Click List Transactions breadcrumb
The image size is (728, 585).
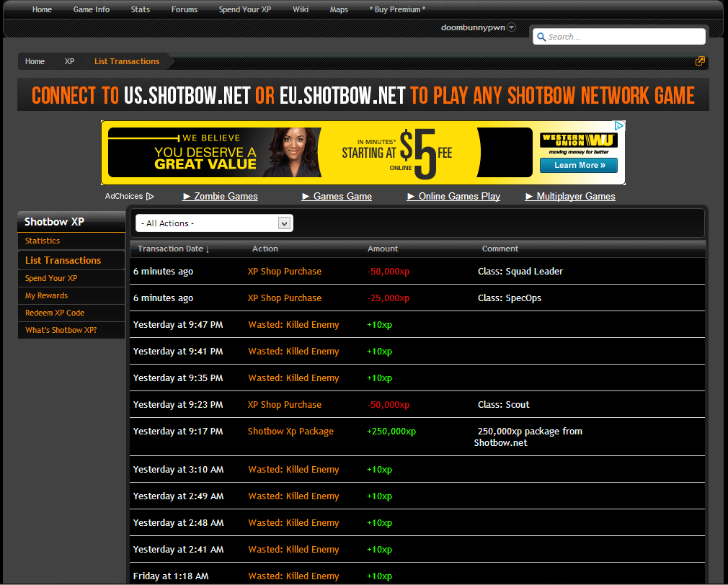click(127, 61)
